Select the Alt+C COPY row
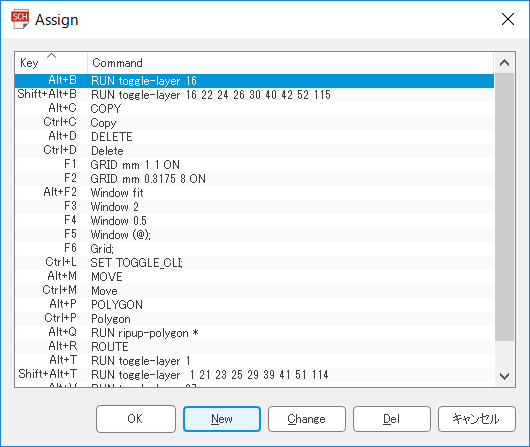The width and height of the screenshot is (530, 447). (254, 109)
